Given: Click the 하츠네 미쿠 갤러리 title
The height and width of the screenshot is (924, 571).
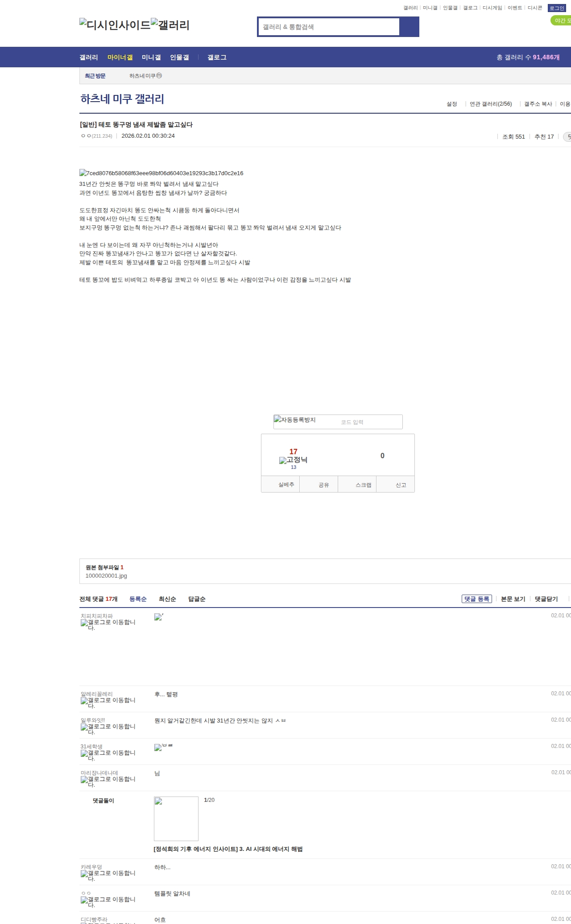Looking at the screenshot, I should (x=122, y=99).
